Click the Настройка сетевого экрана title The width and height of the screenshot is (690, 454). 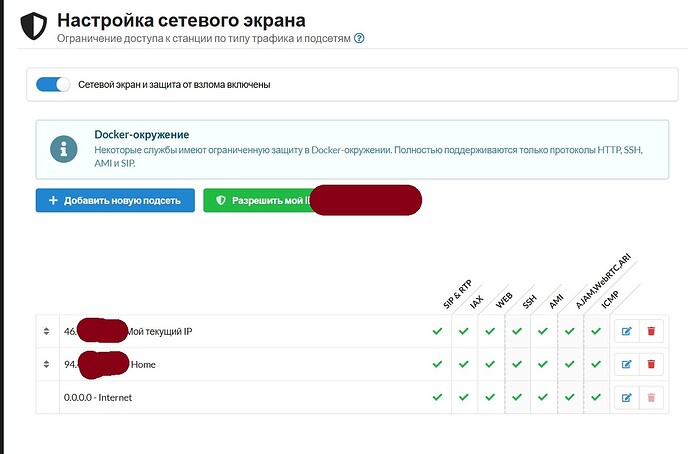[x=181, y=20]
